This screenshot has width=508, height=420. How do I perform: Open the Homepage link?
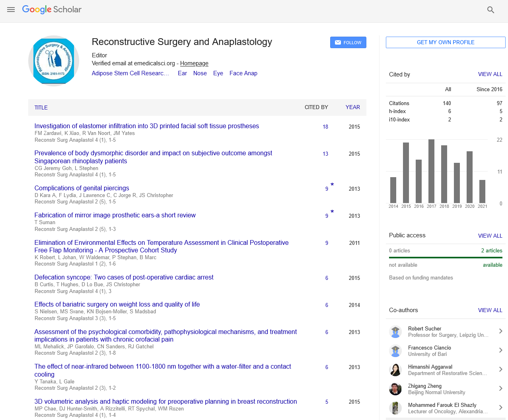[x=194, y=63]
